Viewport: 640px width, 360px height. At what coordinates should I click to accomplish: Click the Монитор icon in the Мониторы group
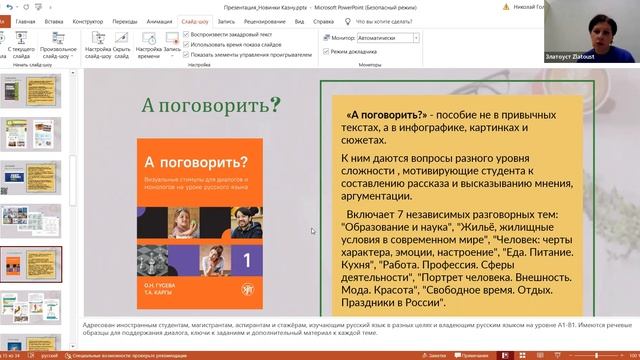pos(327,38)
